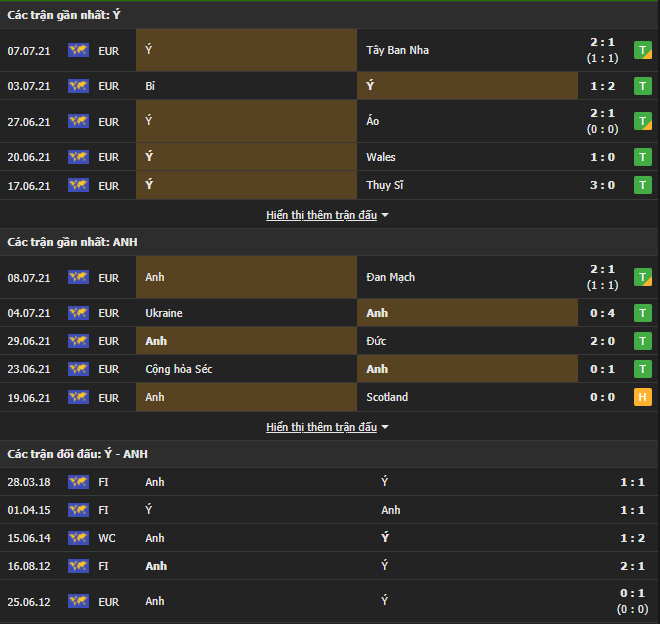The height and width of the screenshot is (624, 660).
Task: Click the 0 : 4 score for Ukraine vs Anh
Action: [x=602, y=313]
